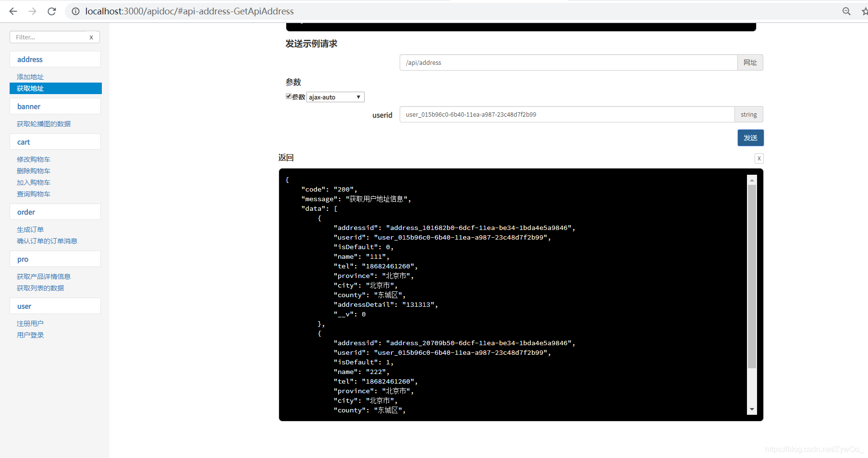868x458 pixels.
Task: Open the 修改购物车 API link
Action: [x=34, y=159]
